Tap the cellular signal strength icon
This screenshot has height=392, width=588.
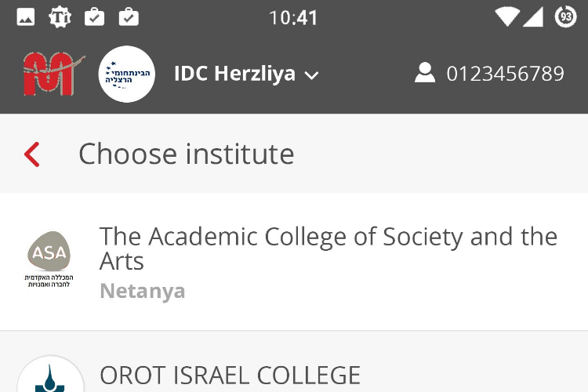533,17
